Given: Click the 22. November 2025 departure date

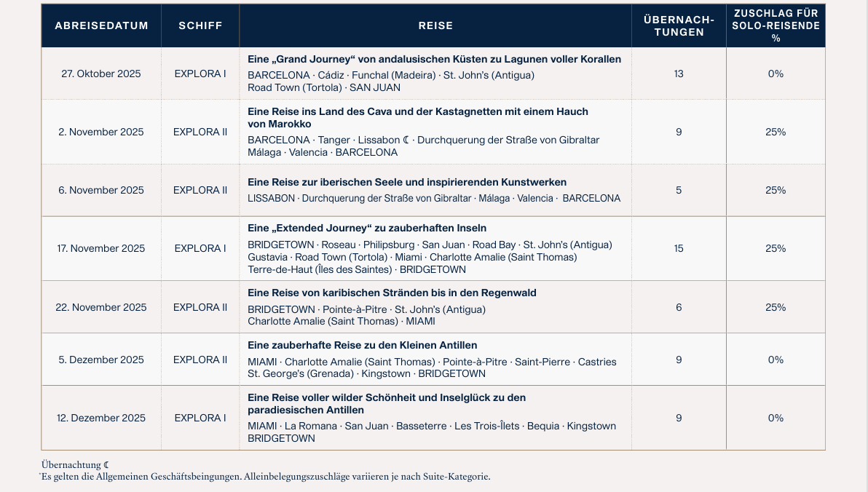Looking at the screenshot, I should (x=101, y=307).
